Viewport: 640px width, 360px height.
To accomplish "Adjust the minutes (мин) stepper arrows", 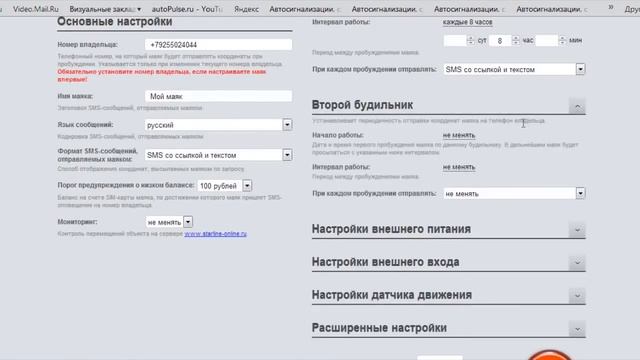I will pyautogui.click(x=562, y=40).
